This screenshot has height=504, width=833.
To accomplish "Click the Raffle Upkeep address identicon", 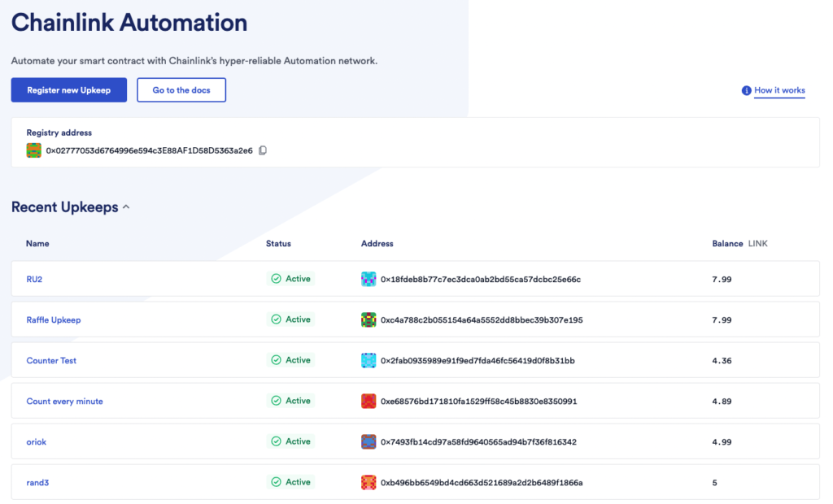I will 369,319.
